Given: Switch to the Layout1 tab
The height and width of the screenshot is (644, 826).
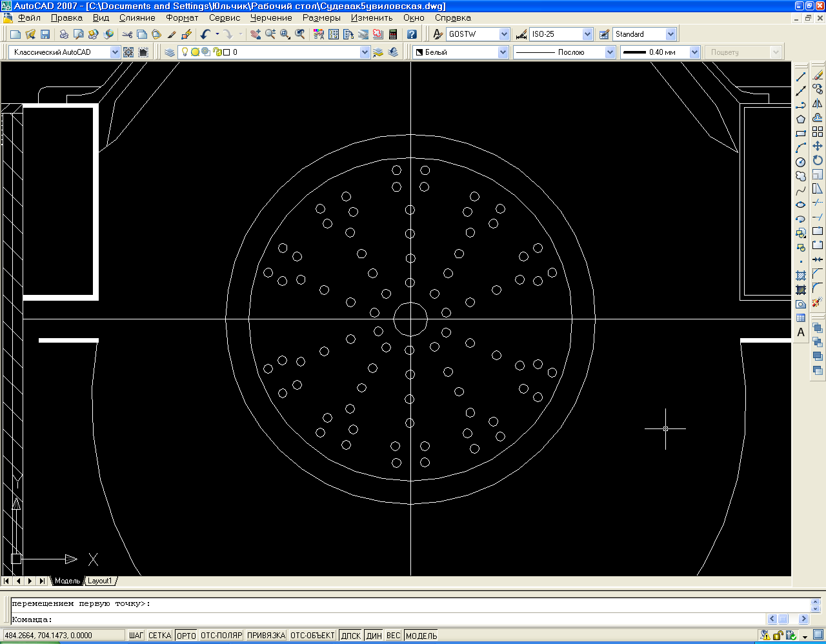Looking at the screenshot, I should pyautogui.click(x=100, y=581).
